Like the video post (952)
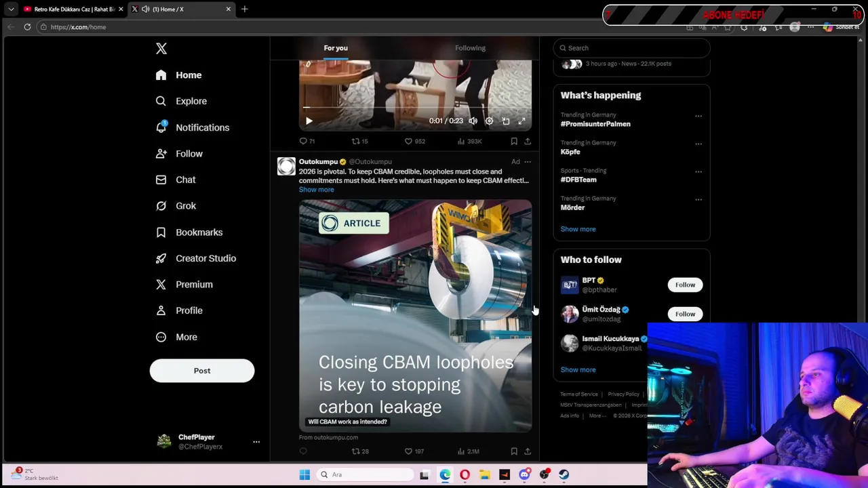This screenshot has height=488, width=868. [414, 141]
